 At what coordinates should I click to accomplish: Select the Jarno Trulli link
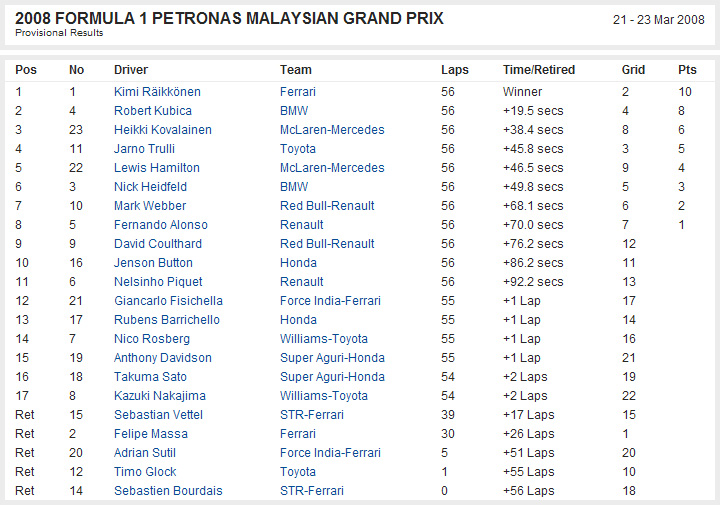coord(144,149)
